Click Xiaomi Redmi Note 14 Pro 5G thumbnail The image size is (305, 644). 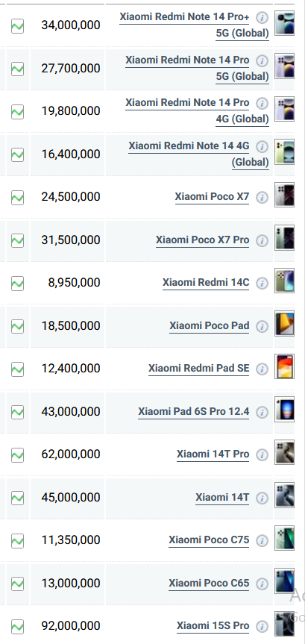(x=284, y=66)
